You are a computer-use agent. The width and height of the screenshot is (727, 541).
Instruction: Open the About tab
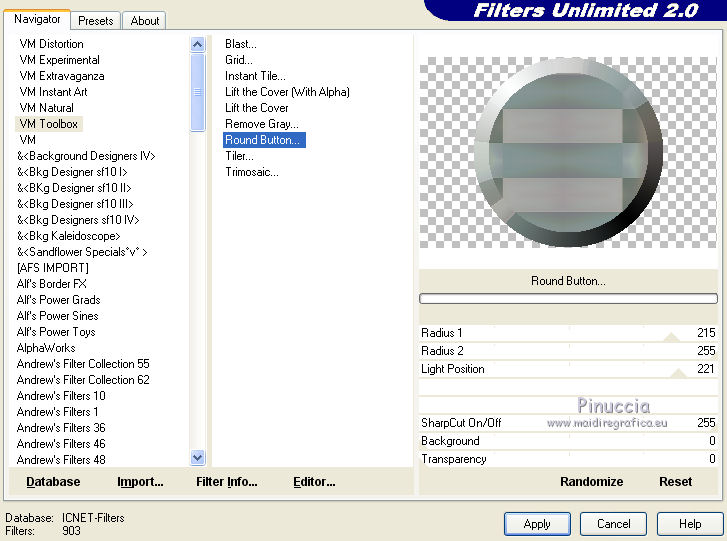145,21
